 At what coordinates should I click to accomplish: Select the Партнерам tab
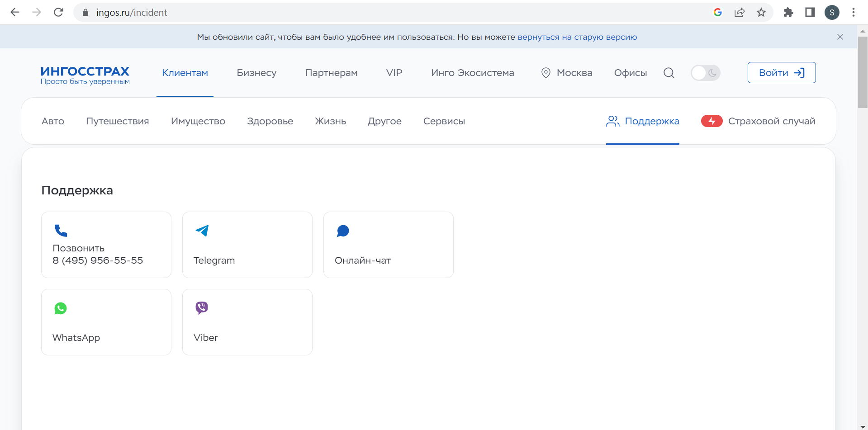pos(331,73)
